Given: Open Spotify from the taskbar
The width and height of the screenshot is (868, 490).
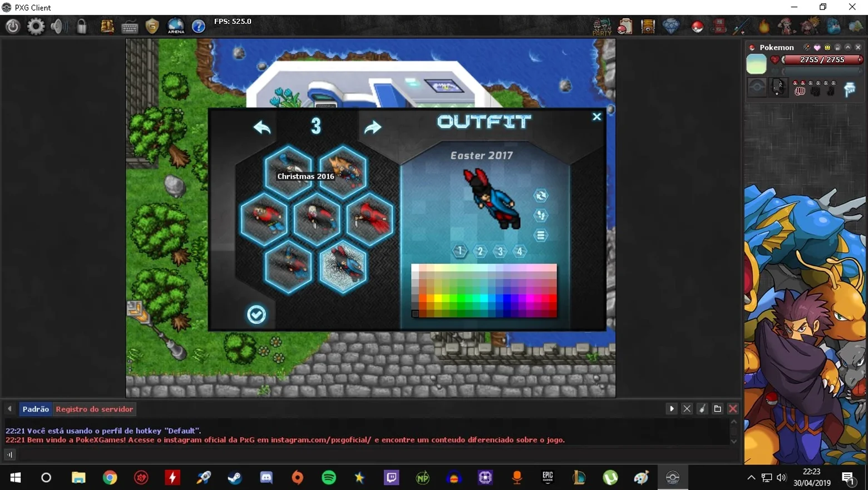Looking at the screenshot, I should (x=329, y=478).
